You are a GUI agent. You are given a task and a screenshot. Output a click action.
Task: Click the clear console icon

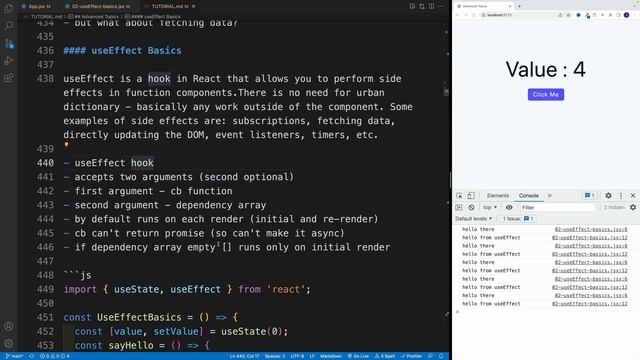[471, 207]
